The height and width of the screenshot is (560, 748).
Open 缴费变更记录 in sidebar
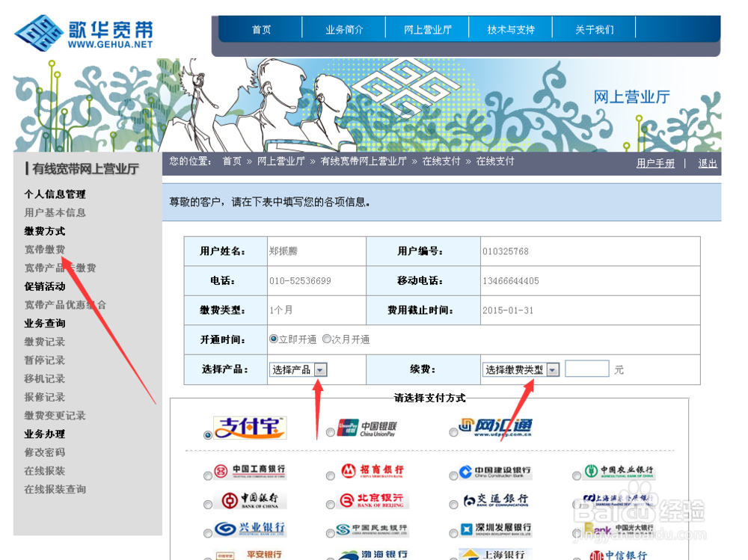coord(55,416)
